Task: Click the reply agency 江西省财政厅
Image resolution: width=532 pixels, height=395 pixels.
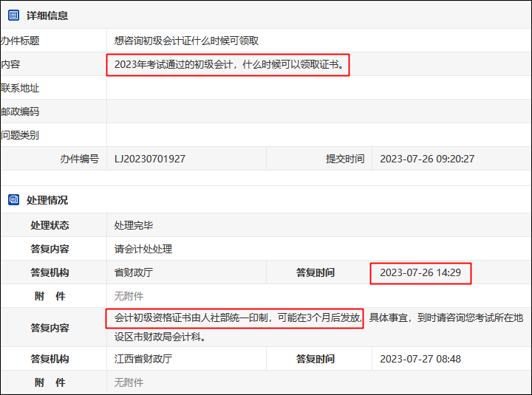Action: click(x=143, y=359)
